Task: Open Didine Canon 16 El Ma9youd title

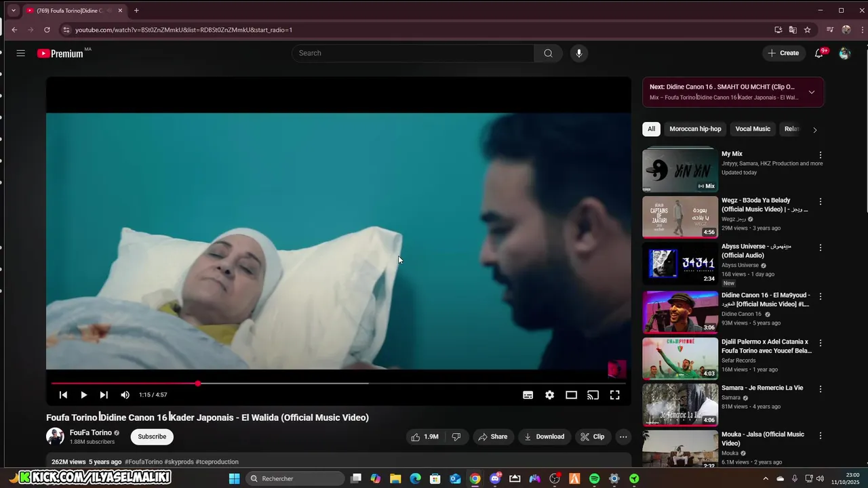Action: (x=766, y=300)
